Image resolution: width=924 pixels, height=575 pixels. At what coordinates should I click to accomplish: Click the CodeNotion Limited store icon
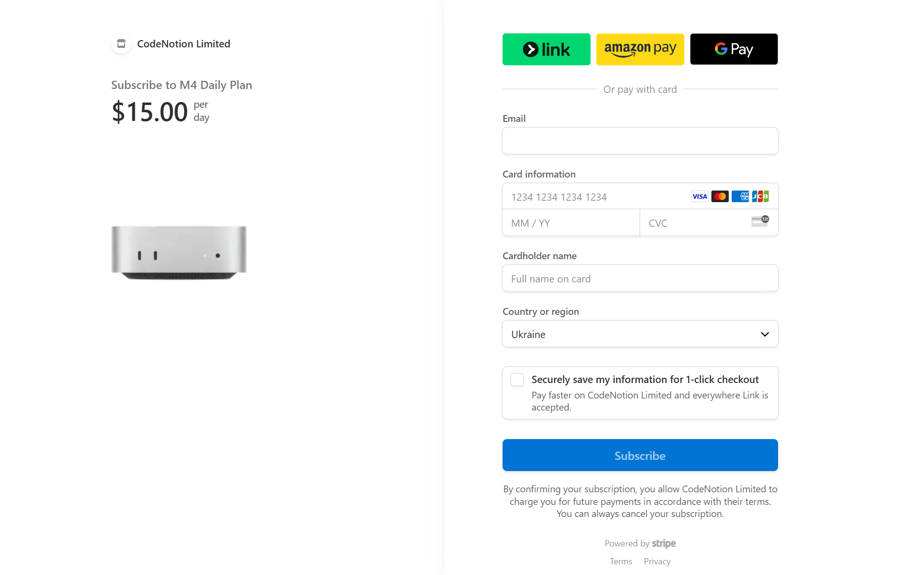(x=121, y=44)
